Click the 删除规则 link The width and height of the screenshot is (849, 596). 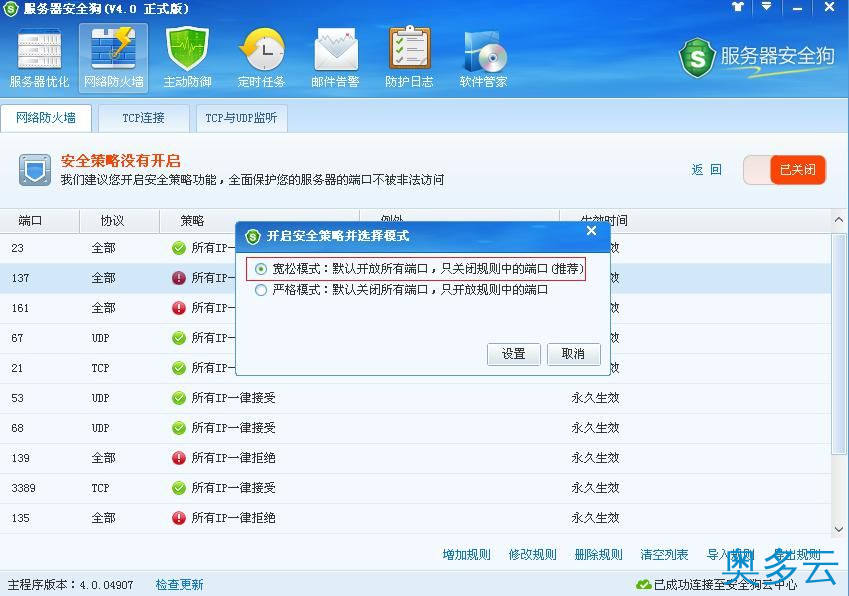(x=598, y=555)
